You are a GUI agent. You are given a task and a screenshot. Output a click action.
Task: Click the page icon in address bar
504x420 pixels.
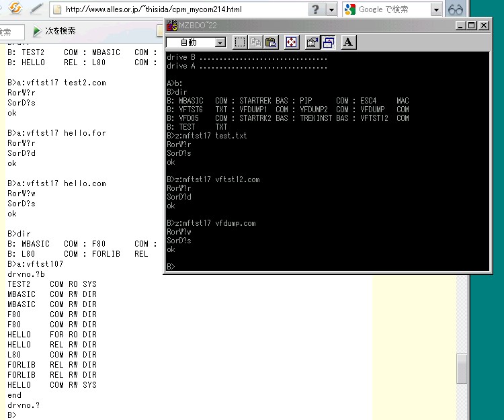[57, 9]
